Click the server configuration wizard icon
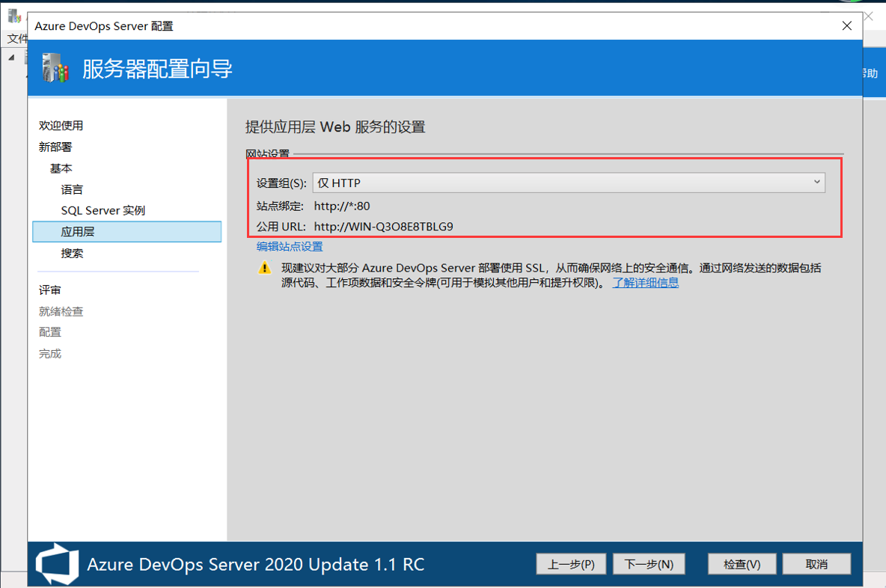The height and width of the screenshot is (588, 886). coord(55,68)
